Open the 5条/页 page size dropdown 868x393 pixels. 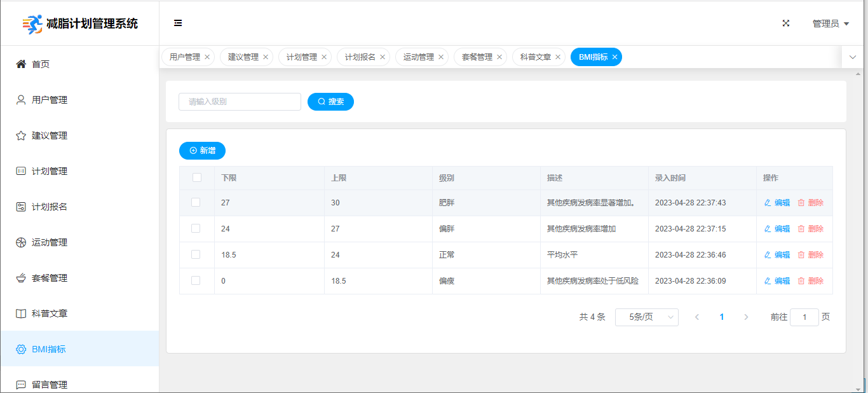click(646, 317)
